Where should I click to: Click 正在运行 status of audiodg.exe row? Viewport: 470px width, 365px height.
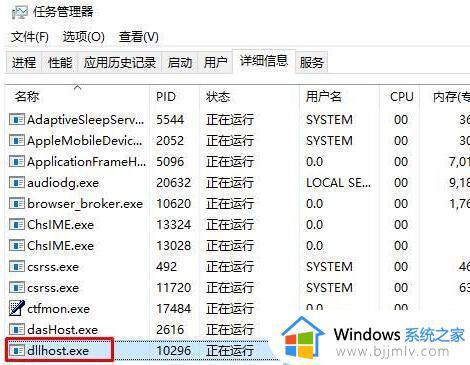point(230,182)
